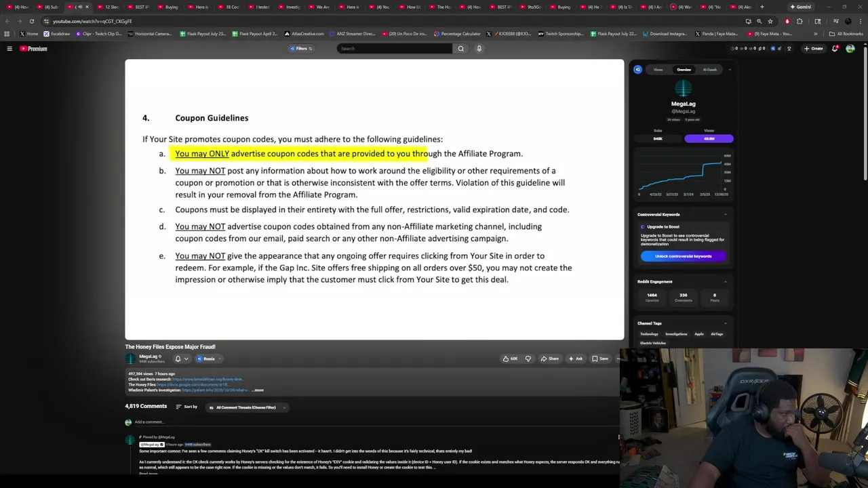Select the Views 49.8M stat toggle
This screenshot has height=488, width=868.
[709, 138]
